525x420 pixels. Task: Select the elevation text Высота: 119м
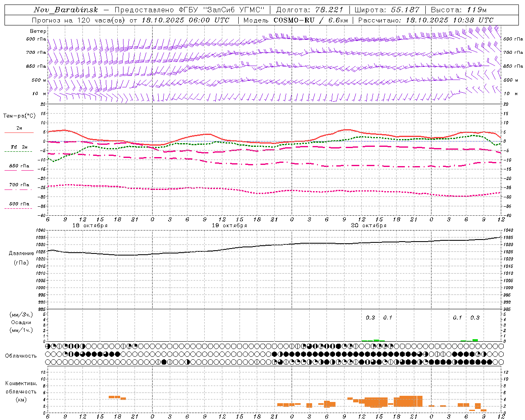tap(459, 10)
